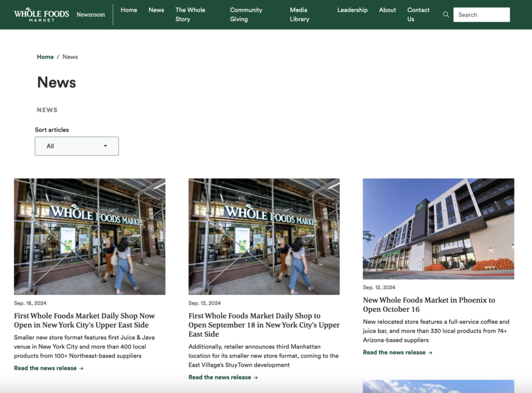Go to The Whole Story menu item

coord(190,15)
